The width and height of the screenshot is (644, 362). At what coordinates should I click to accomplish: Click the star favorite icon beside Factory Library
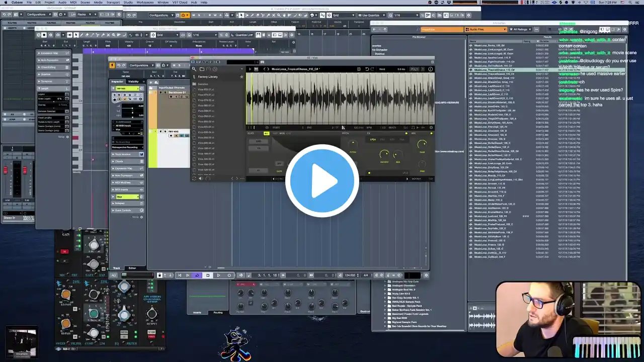point(242,77)
